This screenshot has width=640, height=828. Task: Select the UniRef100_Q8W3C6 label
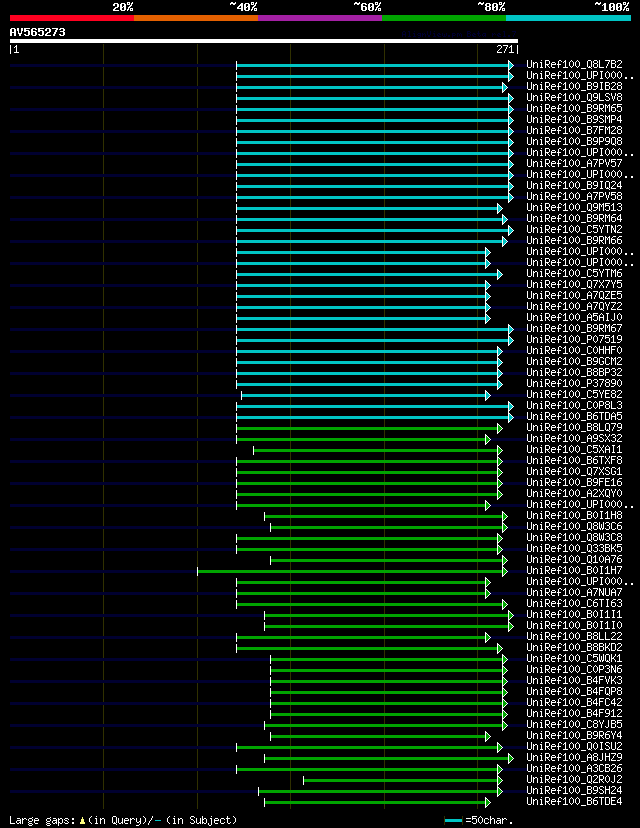pos(575,527)
